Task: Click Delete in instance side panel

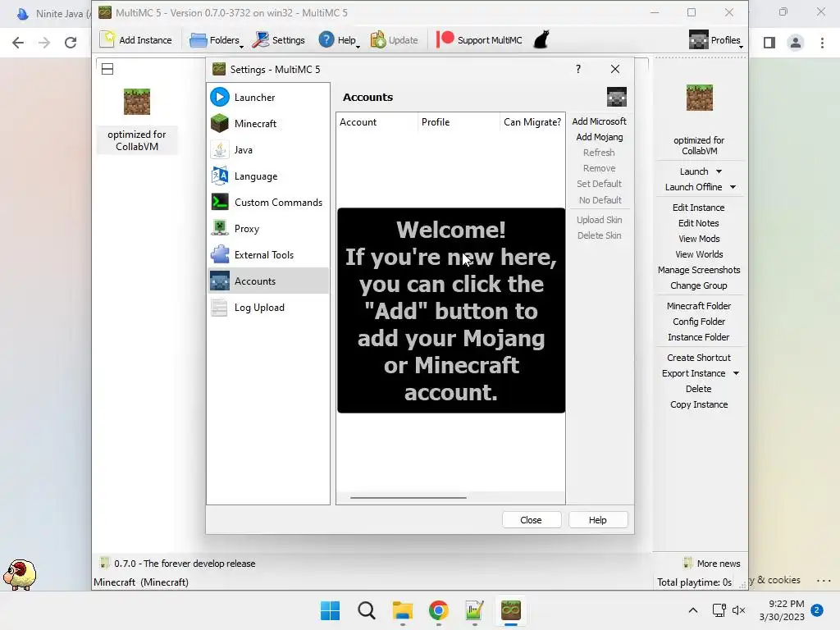Action: click(699, 389)
